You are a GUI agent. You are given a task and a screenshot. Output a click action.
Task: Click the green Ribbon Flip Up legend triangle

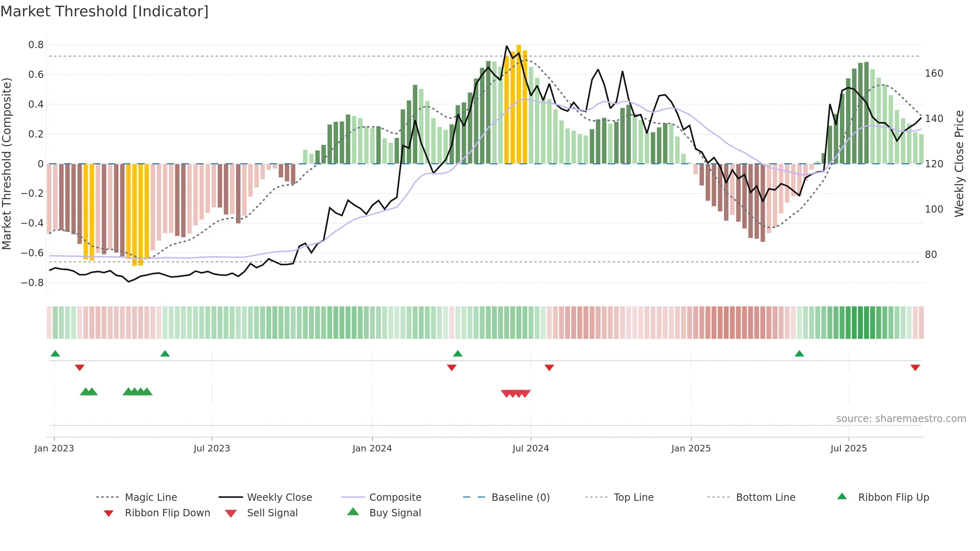click(x=842, y=496)
